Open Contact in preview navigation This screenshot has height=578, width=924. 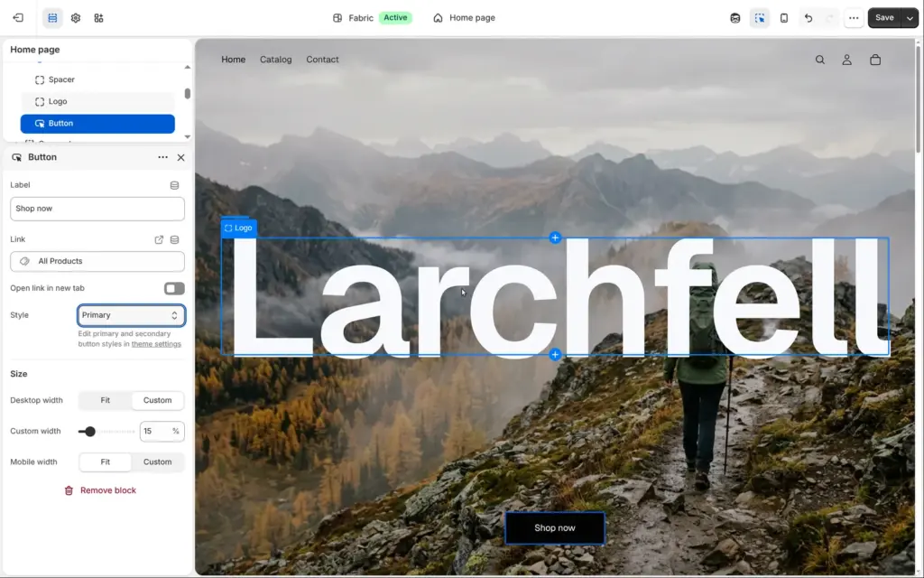click(x=322, y=60)
